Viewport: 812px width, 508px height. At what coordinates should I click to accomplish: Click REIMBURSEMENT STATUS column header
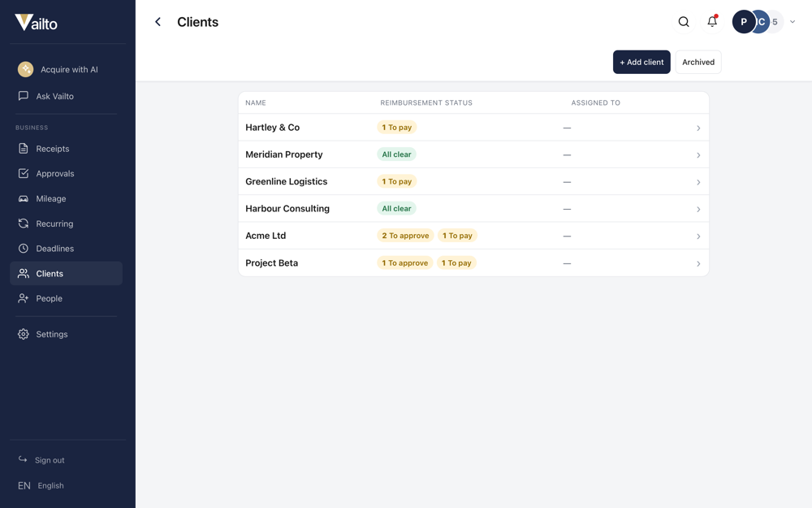click(x=426, y=102)
